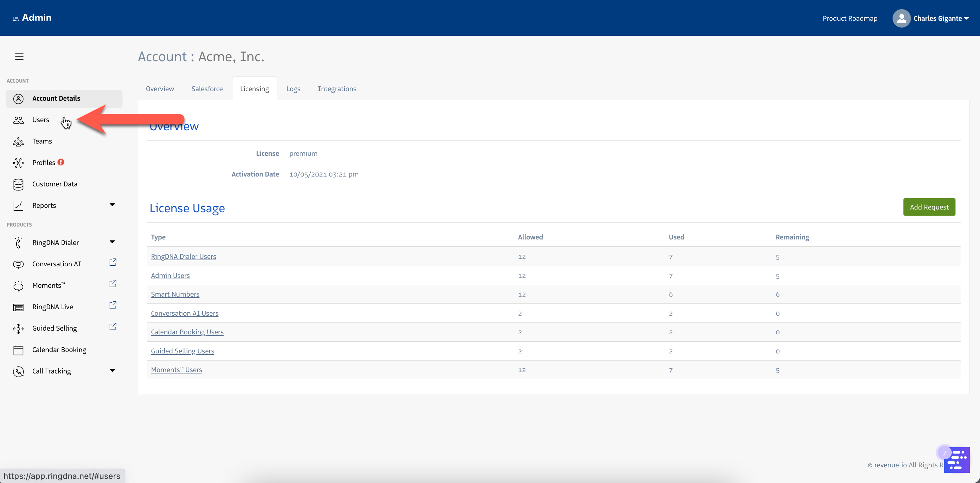This screenshot has height=483, width=980.
Task: Expand the RingDNA Dialer submenu arrow
Action: click(112, 241)
